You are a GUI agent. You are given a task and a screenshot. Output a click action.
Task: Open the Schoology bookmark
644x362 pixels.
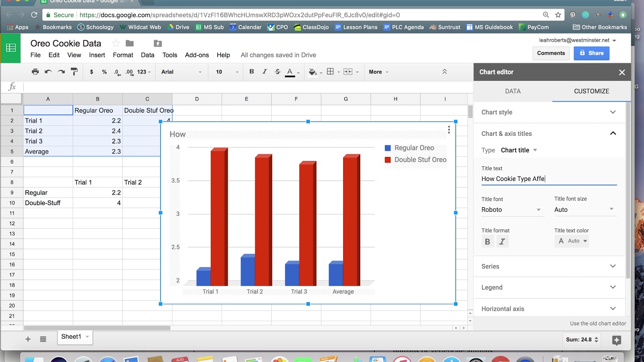[x=96, y=27]
